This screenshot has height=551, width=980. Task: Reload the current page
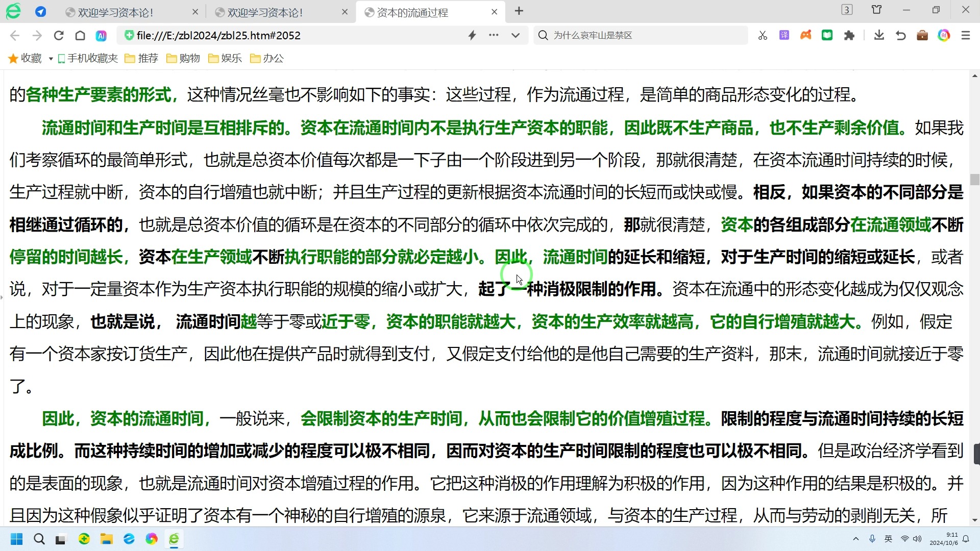click(x=59, y=35)
